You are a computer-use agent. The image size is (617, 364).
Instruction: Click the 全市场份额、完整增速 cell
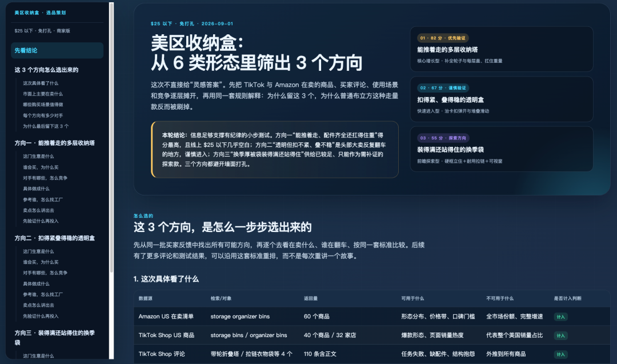point(514,317)
